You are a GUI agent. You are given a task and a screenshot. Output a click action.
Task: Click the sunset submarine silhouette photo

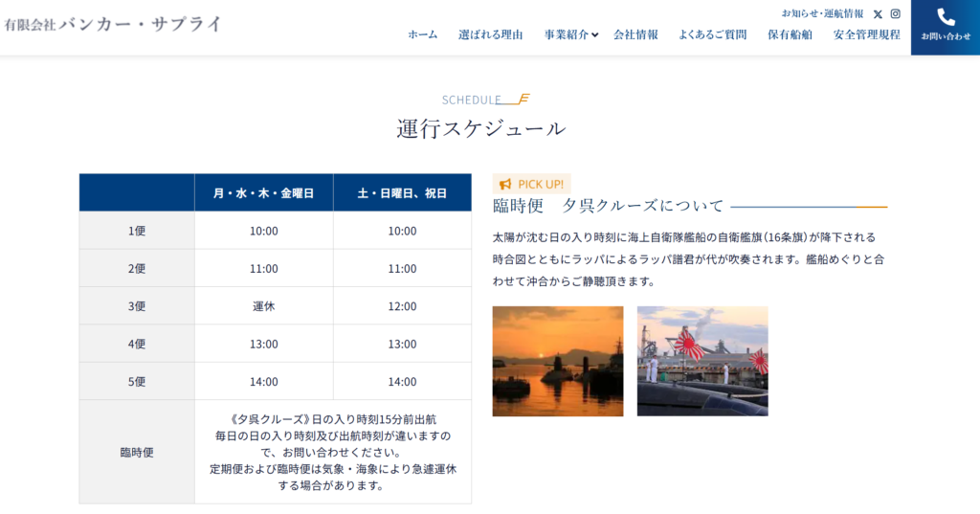[x=557, y=361]
